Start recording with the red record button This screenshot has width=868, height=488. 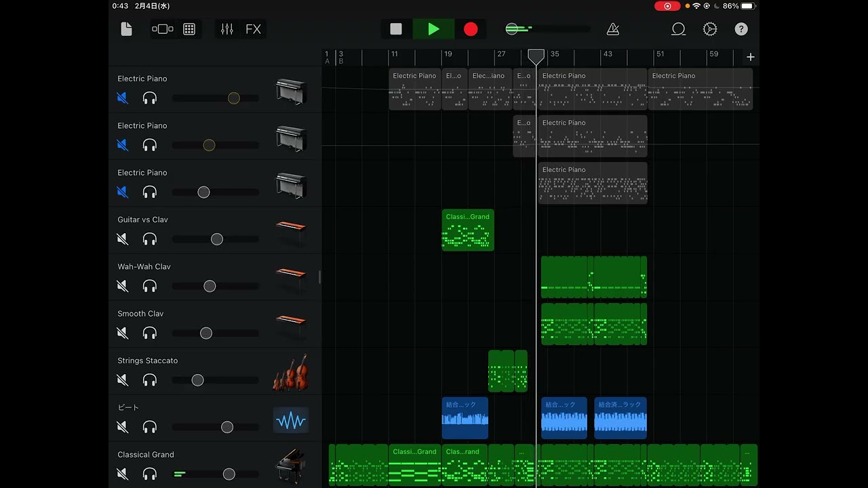click(471, 29)
